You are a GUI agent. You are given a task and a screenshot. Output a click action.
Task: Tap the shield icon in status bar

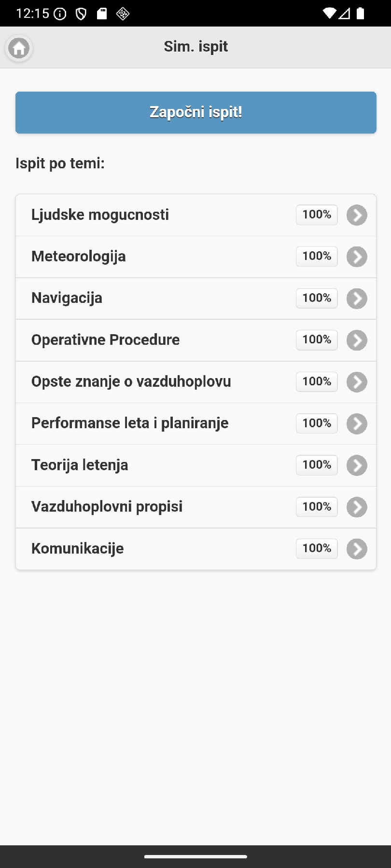[81, 14]
